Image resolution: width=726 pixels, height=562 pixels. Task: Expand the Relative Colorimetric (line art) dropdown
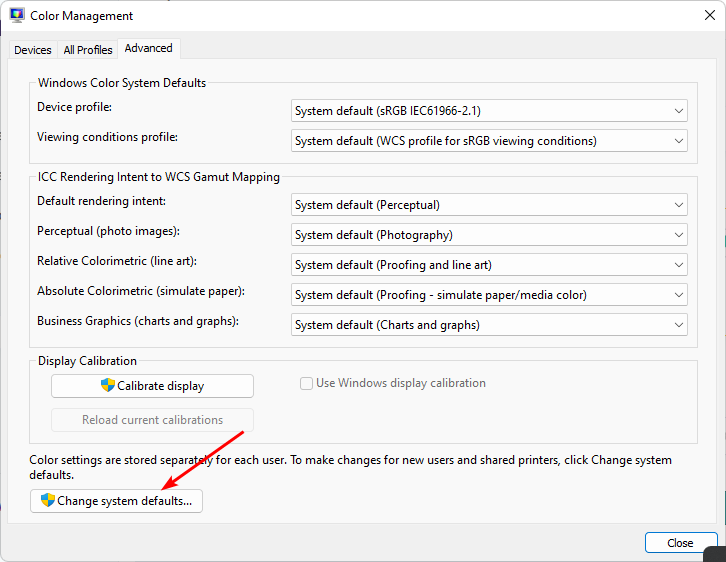489,265
